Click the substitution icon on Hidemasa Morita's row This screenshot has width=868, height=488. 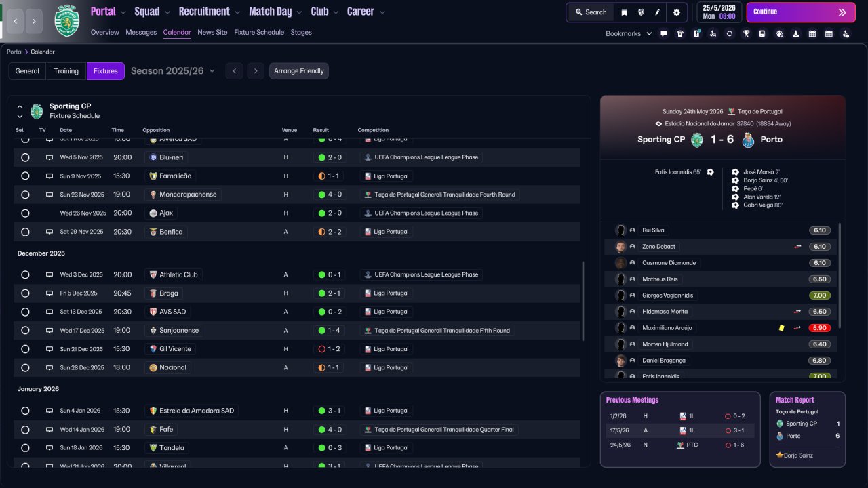[797, 312]
